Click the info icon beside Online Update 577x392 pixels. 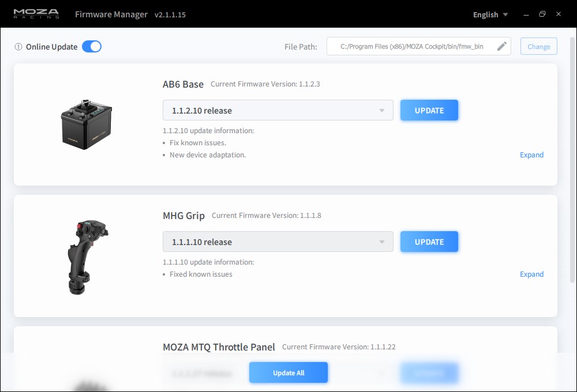[x=18, y=47]
